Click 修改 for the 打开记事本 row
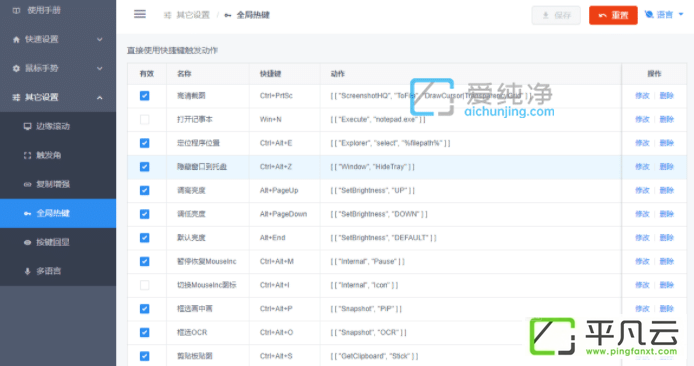694x366 pixels. pyautogui.click(x=642, y=119)
